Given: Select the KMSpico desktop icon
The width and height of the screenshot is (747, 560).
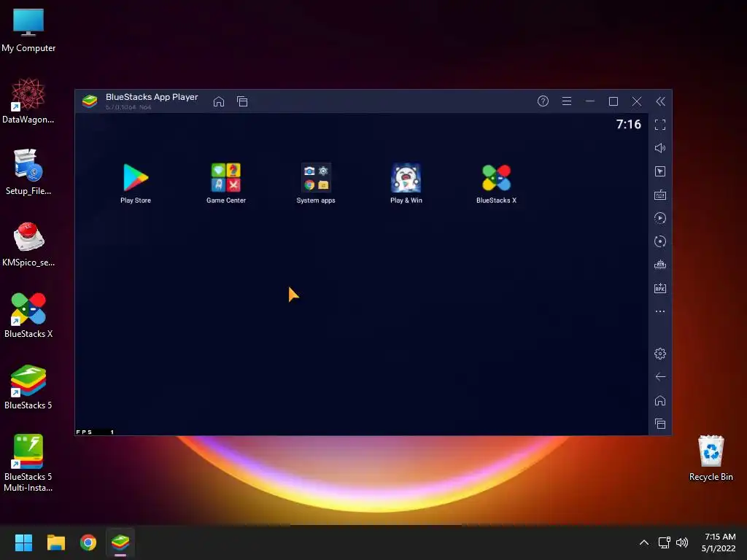Looking at the screenshot, I should [x=28, y=244].
